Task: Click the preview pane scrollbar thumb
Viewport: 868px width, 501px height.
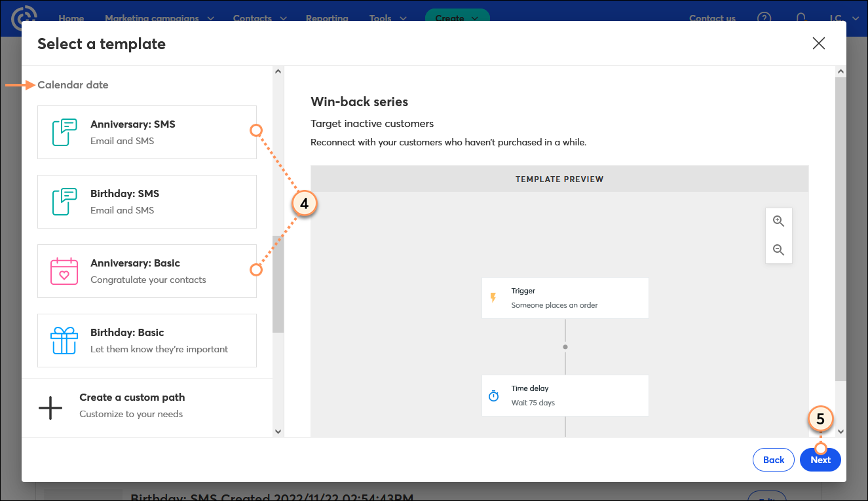Action: [841, 229]
